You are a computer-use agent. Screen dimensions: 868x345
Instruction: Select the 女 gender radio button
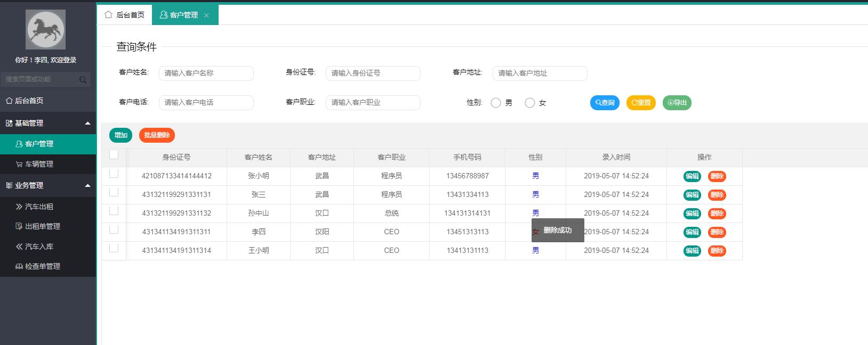[x=529, y=103]
